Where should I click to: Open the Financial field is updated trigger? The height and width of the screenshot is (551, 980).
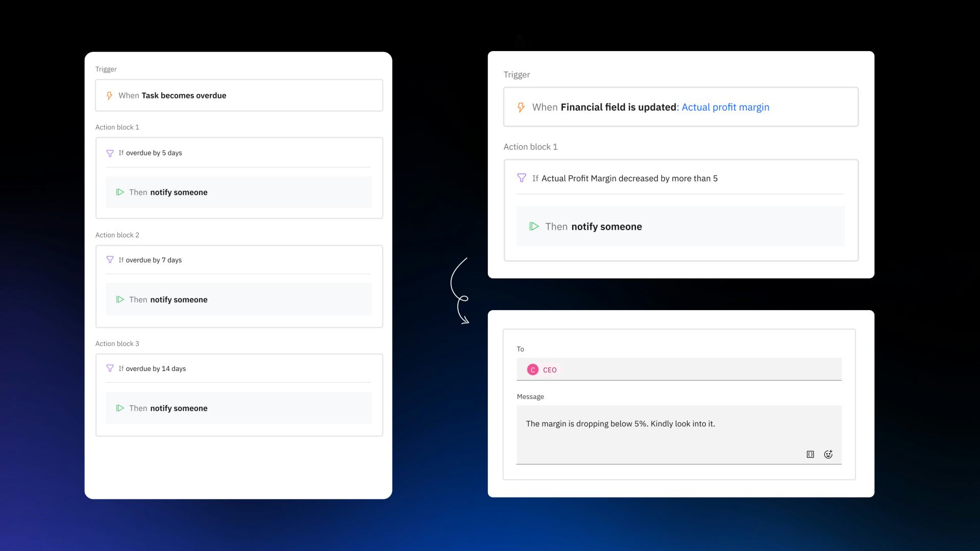[618, 108]
